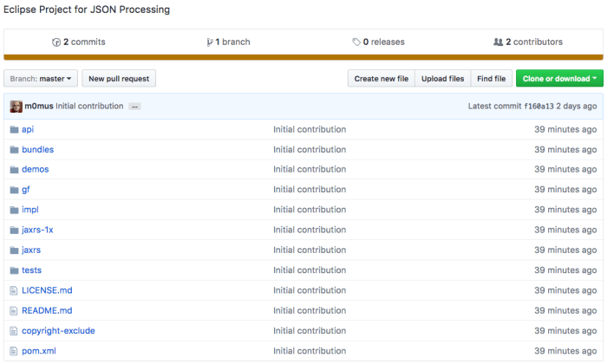Click the jaxrs-1x folder icon
Screen dimensions: 607x364
pyautogui.click(x=14, y=230)
